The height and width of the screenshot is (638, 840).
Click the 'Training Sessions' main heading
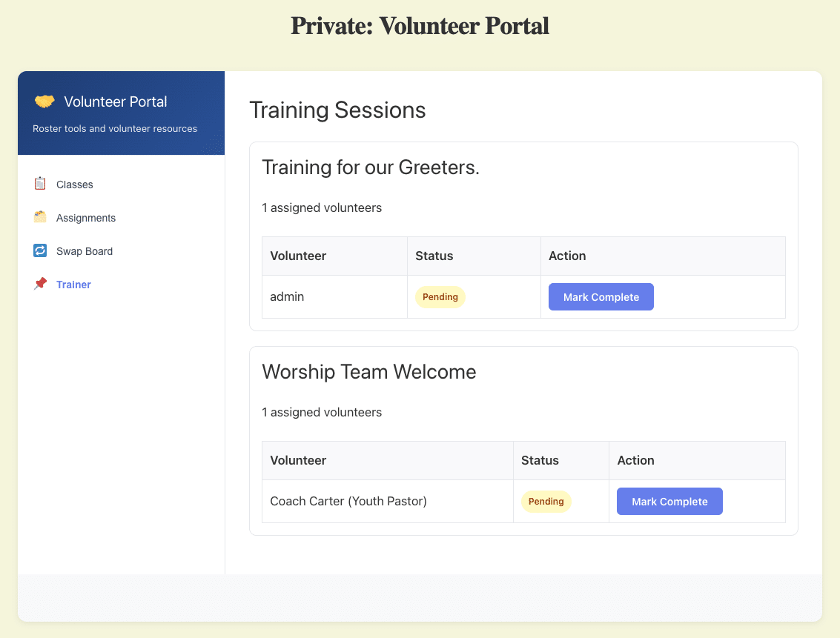pyautogui.click(x=337, y=110)
